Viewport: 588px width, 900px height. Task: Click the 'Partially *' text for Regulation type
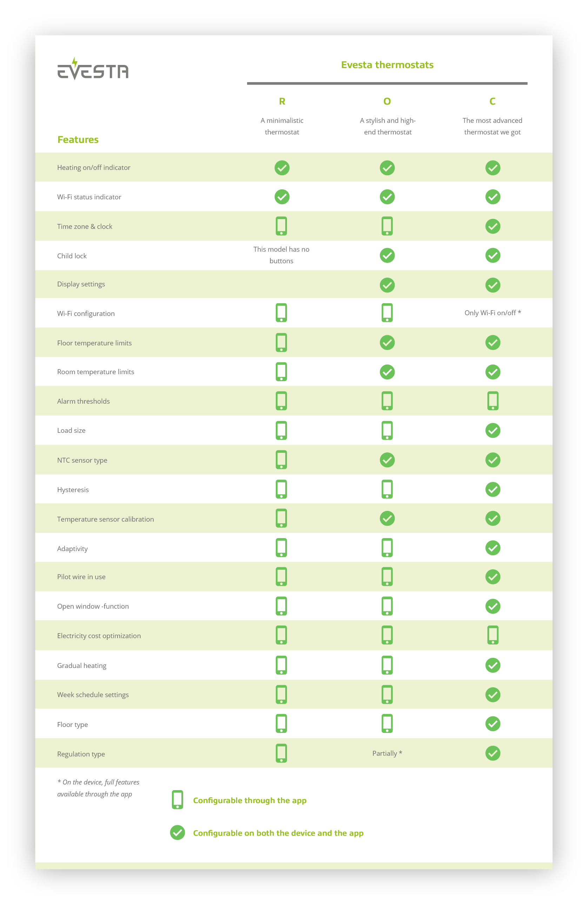coord(387,753)
